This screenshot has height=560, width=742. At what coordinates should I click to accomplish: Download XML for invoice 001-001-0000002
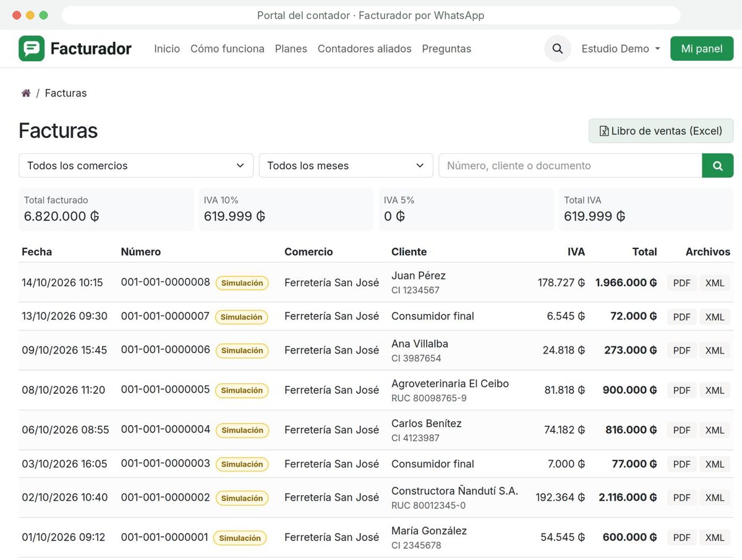[x=715, y=498]
